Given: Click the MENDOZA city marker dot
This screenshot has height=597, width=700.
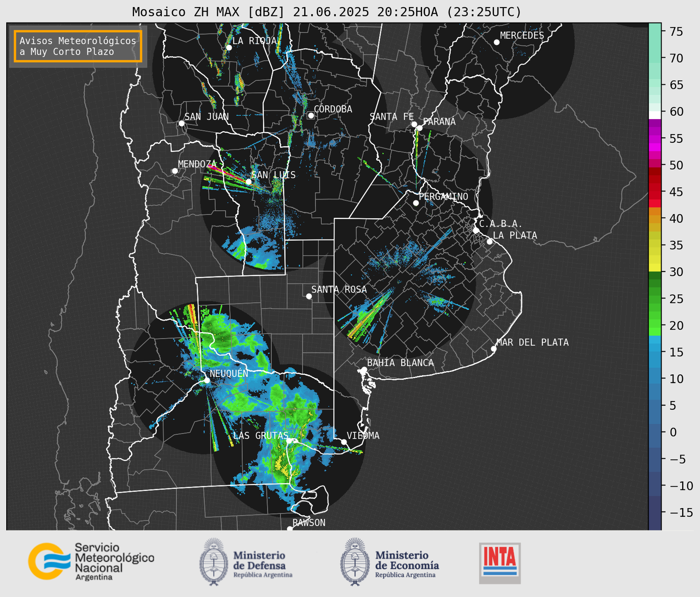Looking at the screenshot, I should click(175, 171).
